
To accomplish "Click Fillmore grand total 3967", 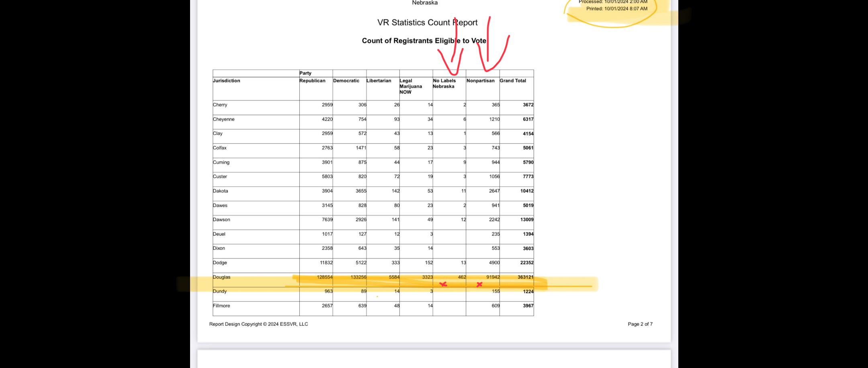I will [528, 306].
